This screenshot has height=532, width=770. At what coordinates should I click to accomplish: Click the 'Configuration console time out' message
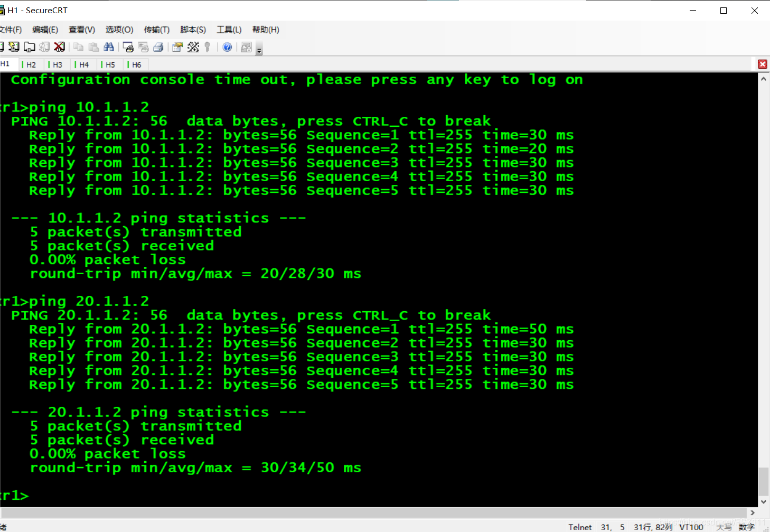tap(297, 80)
